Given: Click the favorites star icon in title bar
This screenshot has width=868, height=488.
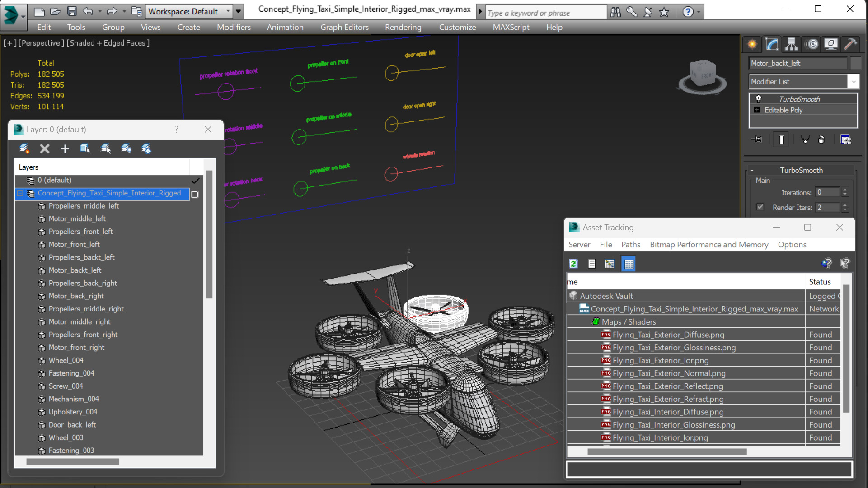Looking at the screenshot, I should (664, 12).
